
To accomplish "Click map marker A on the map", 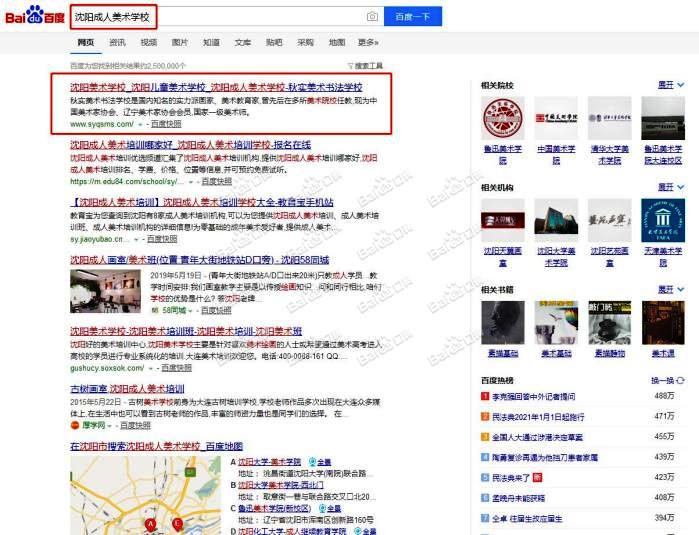I will [150, 524].
